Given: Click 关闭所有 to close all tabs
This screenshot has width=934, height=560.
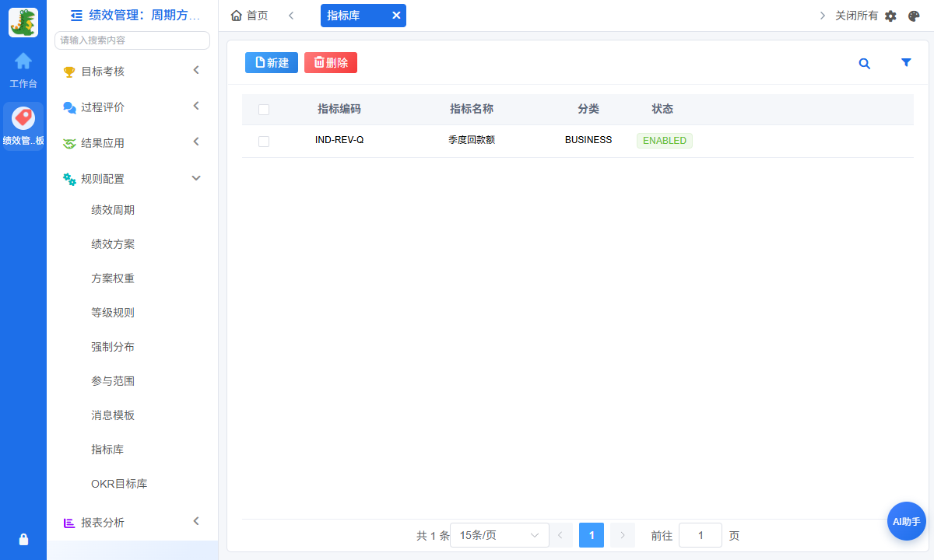Looking at the screenshot, I should (x=856, y=16).
